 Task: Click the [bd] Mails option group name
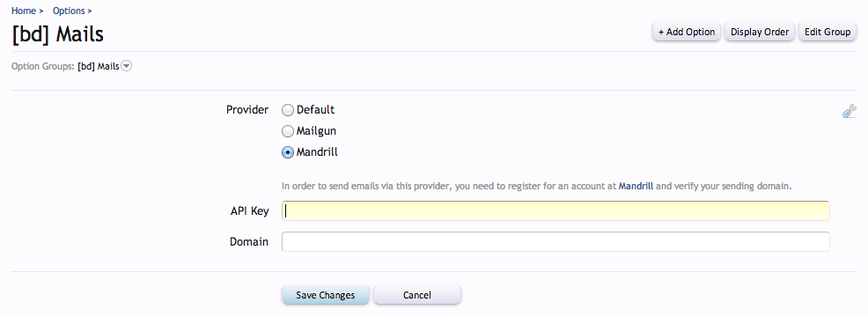pyautogui.click(x=98, y=67)
